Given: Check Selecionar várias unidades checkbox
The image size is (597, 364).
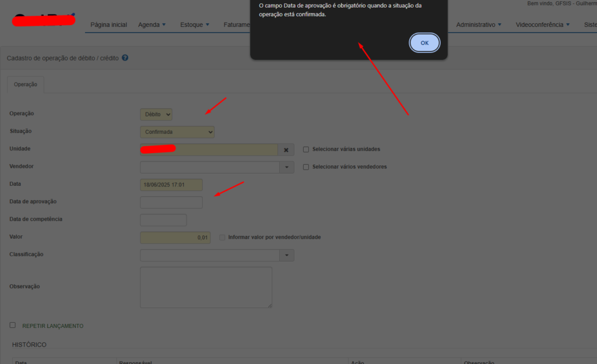Looking at the screenshot, I should coord(306,150).
